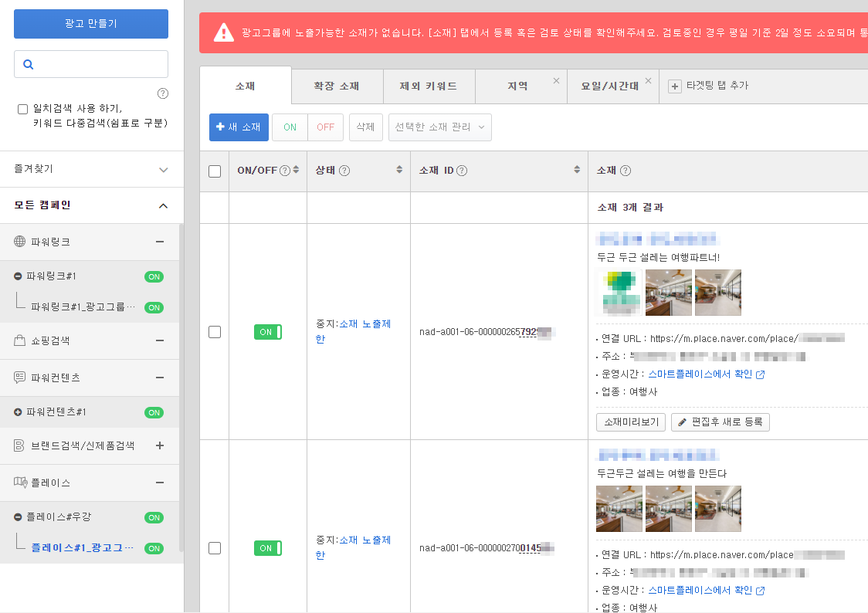Screen dimensions: 868x613
Task: Check the second 소재 row checkbox
Action: (215, 548)
